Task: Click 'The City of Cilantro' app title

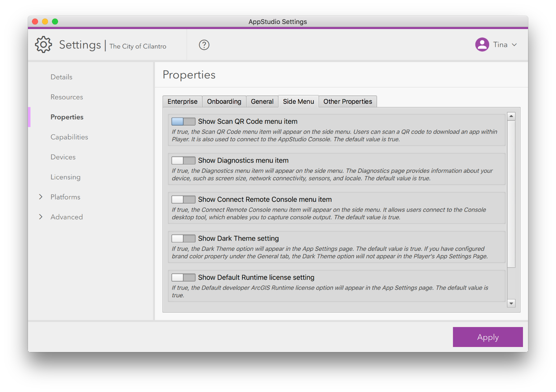Action: [x=138, y=46]
